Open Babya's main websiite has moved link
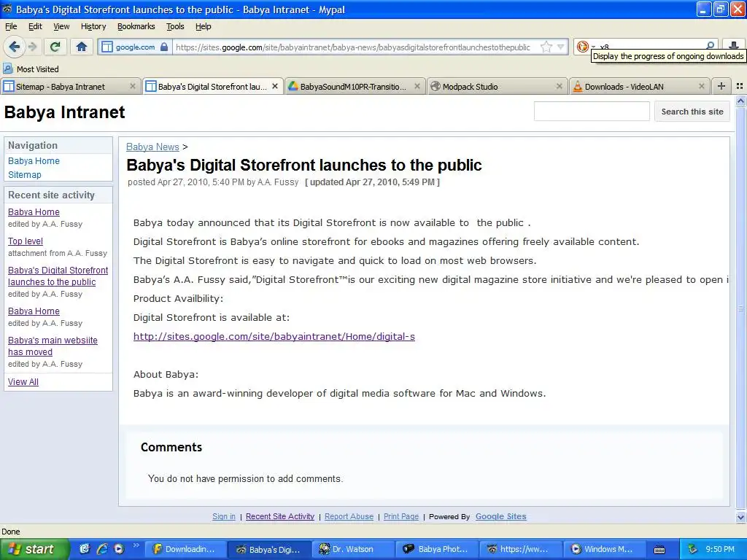The height and width of the screenshot is (560, 747). pos(53,346)
